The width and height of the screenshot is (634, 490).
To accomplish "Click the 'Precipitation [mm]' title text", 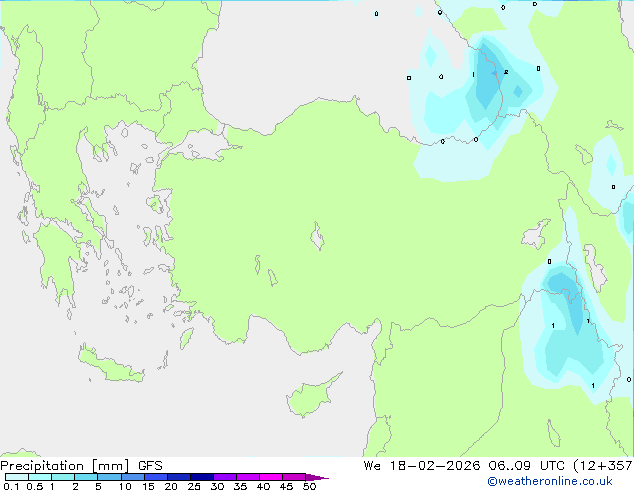I will tap(65, 466).
